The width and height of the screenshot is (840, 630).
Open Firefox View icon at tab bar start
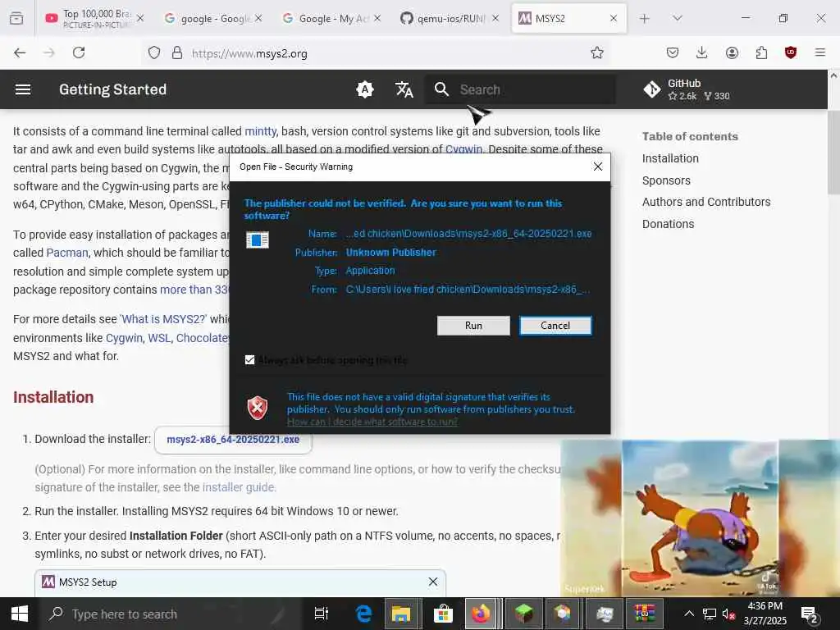tap(16, 19)
